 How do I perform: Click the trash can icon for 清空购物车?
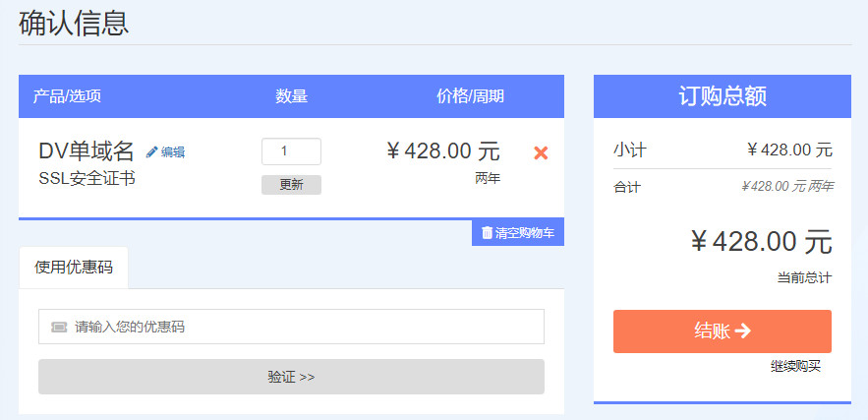[x=488, y=233]
